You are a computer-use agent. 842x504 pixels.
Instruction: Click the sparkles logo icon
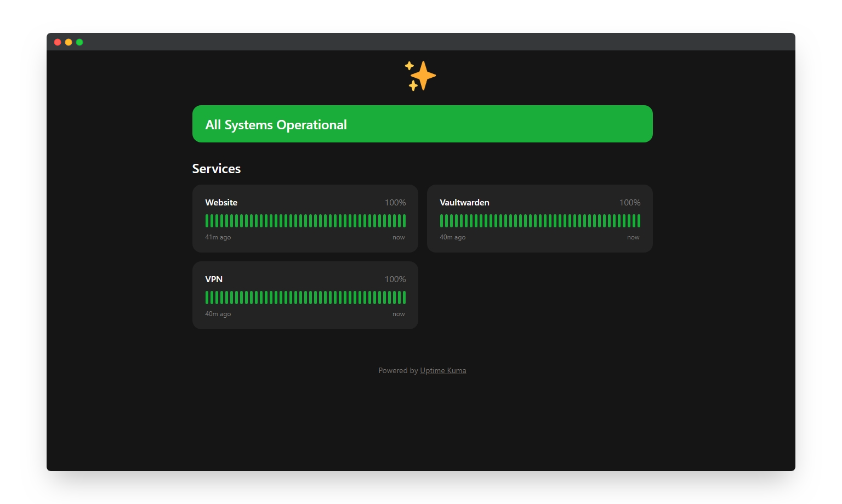[x=420, y=76]
